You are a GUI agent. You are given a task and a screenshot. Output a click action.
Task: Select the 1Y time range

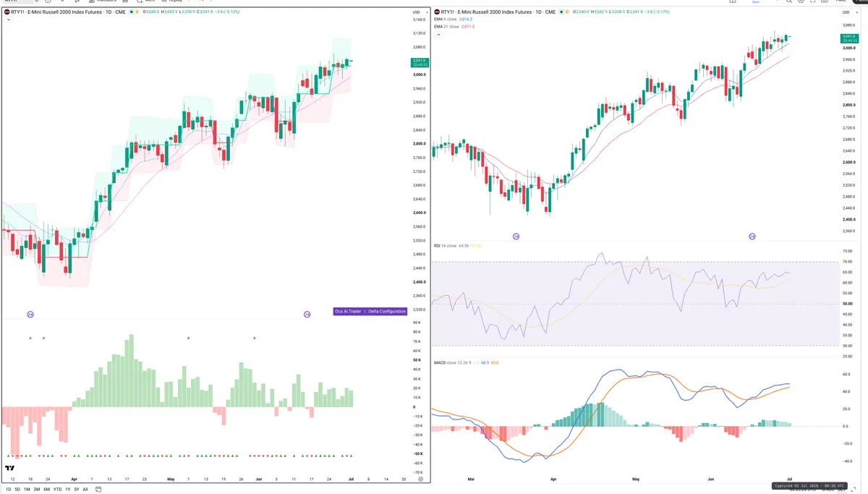(x=68, y=490)
